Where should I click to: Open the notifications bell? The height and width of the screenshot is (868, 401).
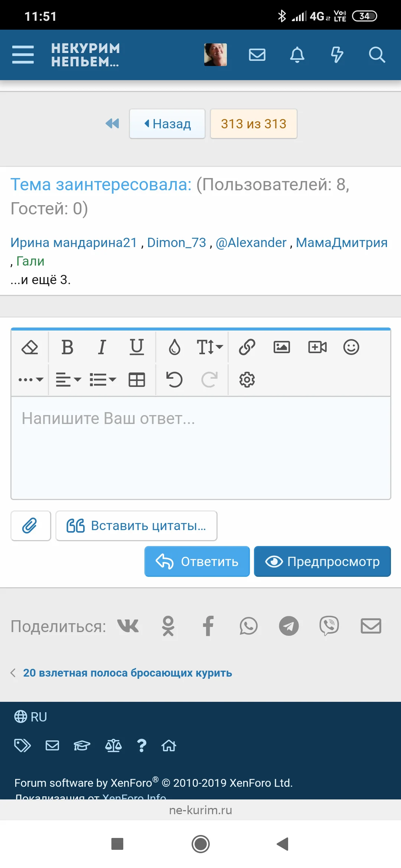point(297,55)
